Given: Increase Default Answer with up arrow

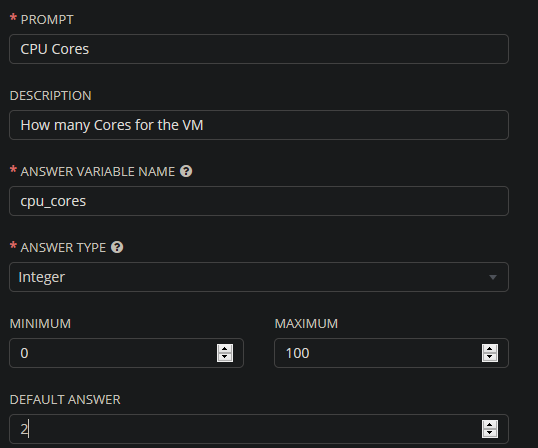Looking at the screenshot, I should pos(490,425).
